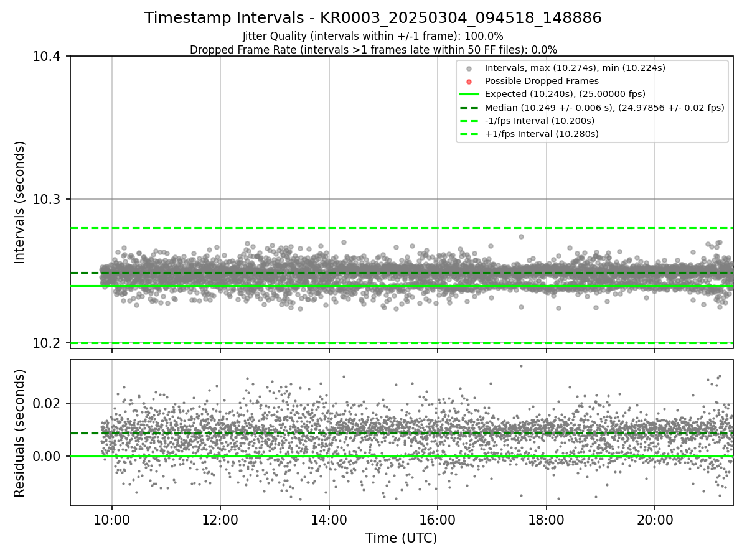The image size is (747, 560).
Task: Click legend entry Intervals max (10.274s)
Action: pyautogui.click(x=575, y=68)
